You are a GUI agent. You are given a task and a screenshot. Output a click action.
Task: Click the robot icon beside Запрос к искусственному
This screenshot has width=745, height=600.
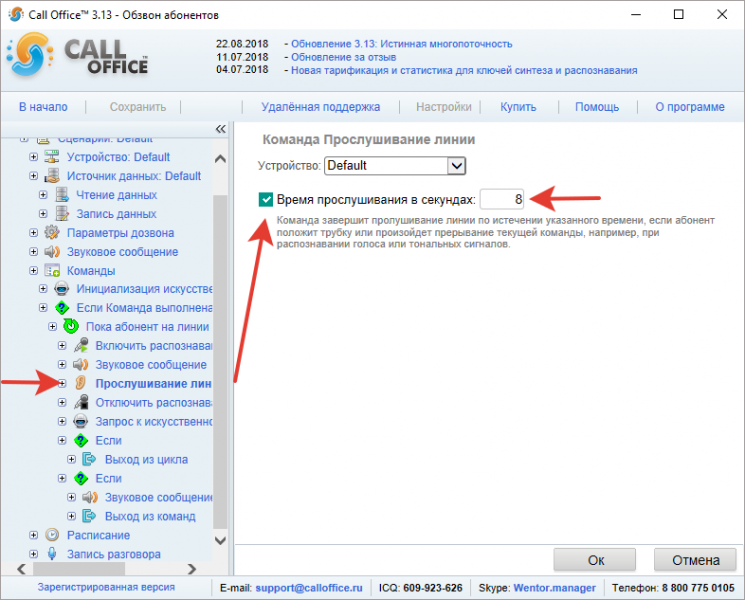(81, 421)
